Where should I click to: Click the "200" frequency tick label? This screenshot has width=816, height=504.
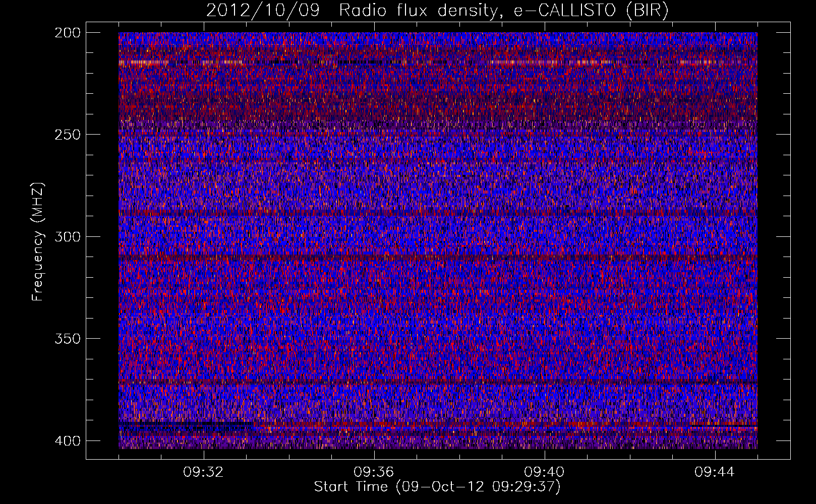[67, 33]
